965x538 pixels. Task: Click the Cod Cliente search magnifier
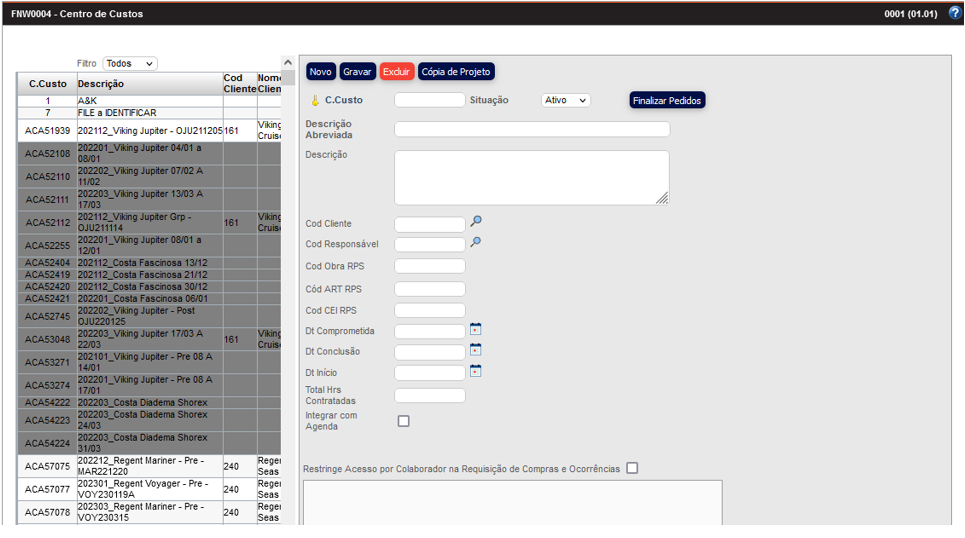pos(476,222)
